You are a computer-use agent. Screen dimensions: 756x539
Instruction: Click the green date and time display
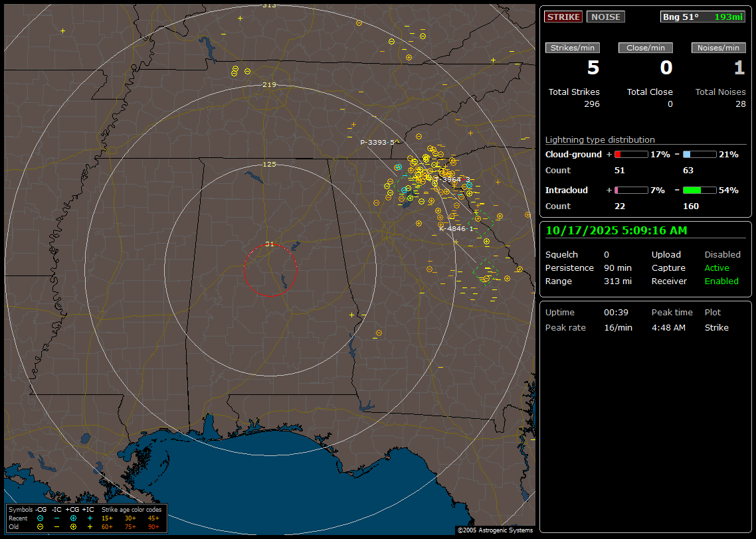(616, 230)
